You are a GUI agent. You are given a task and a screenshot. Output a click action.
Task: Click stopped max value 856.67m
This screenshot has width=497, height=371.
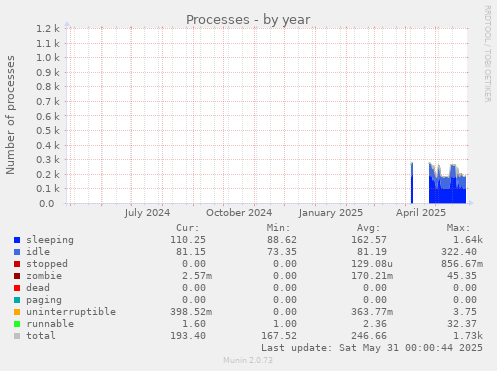(462, 264)
